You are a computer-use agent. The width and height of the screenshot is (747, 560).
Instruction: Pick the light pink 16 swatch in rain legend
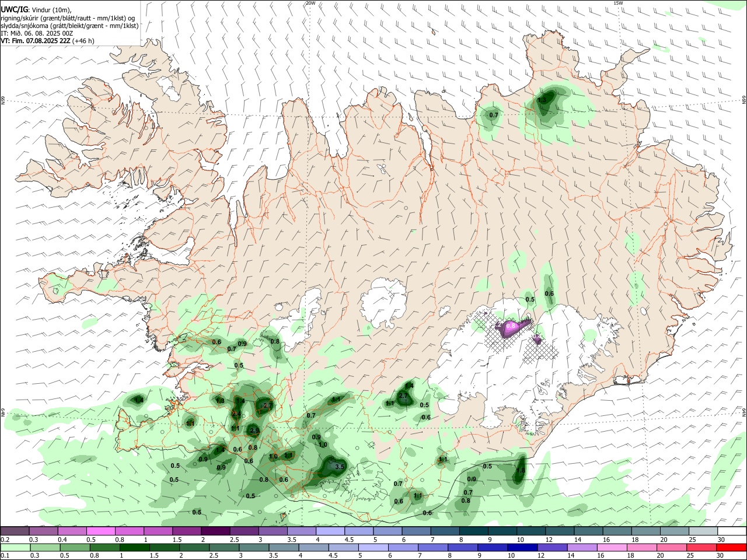(612, 548)
